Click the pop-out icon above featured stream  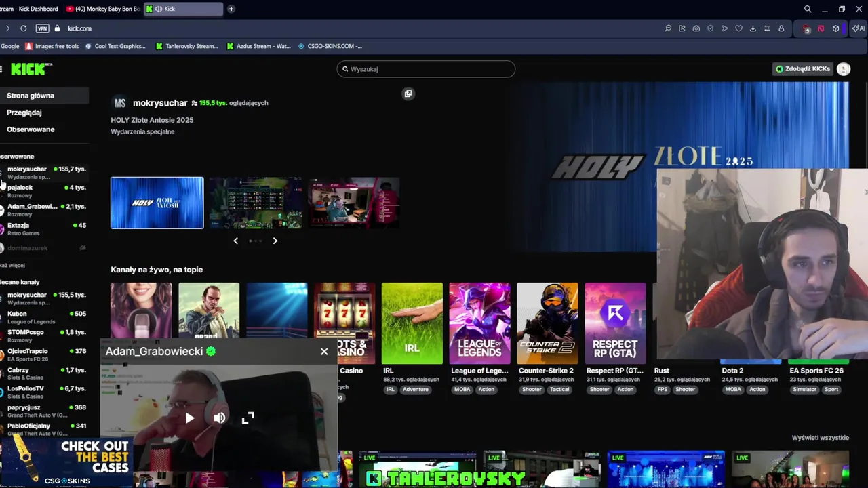click(x=408, y=94)
